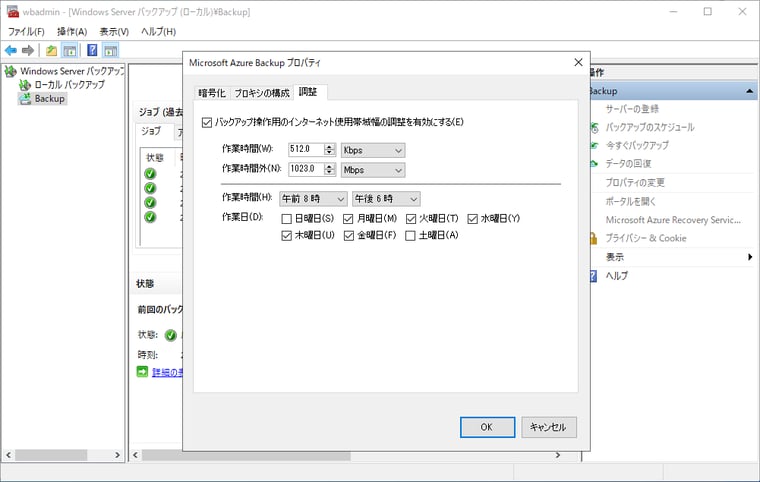Click the Back arrow toolbar icon
The height and width of the screenshot is (482, 760).
pos(11,50)
